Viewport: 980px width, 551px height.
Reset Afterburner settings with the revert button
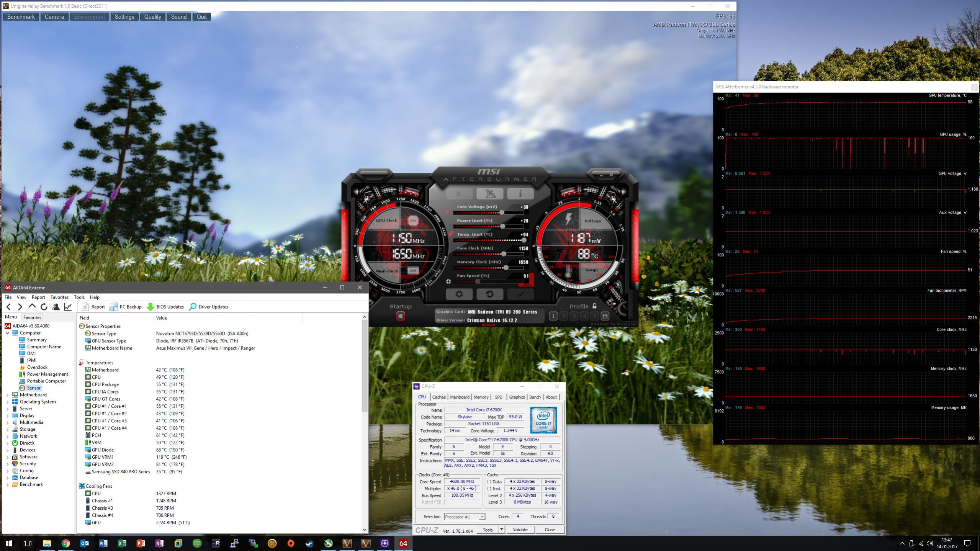point(489,294)
